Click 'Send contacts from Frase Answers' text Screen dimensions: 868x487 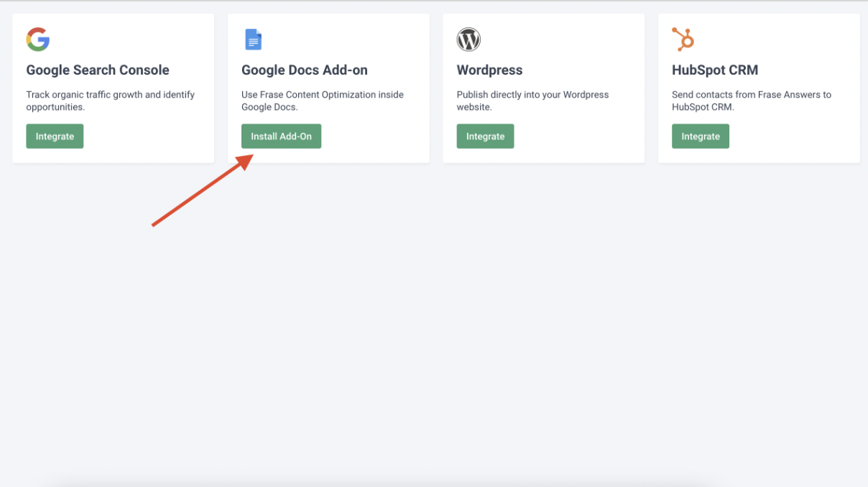752,101
